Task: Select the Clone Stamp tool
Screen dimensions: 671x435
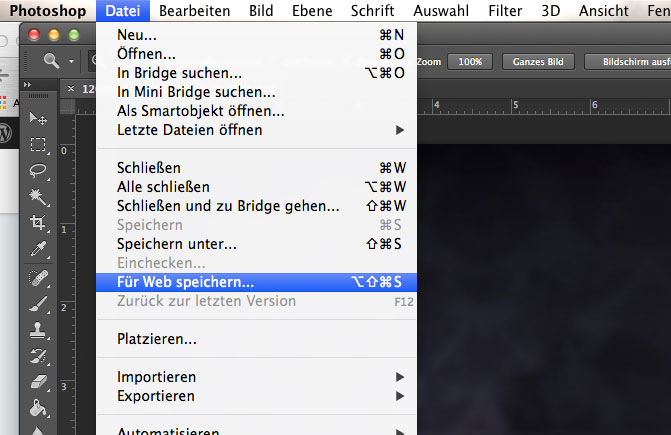Action: tap(38, 330)
